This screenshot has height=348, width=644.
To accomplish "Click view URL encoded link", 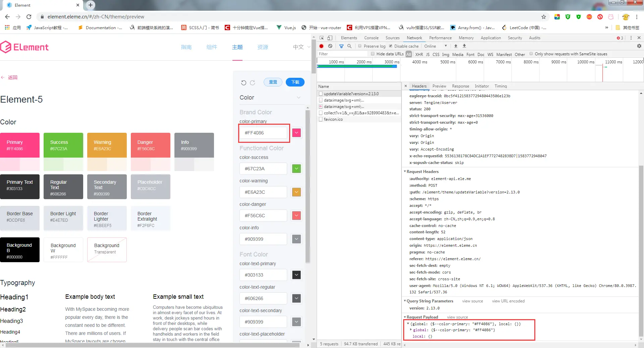I will pyautogui.click(x=508, y=301).
